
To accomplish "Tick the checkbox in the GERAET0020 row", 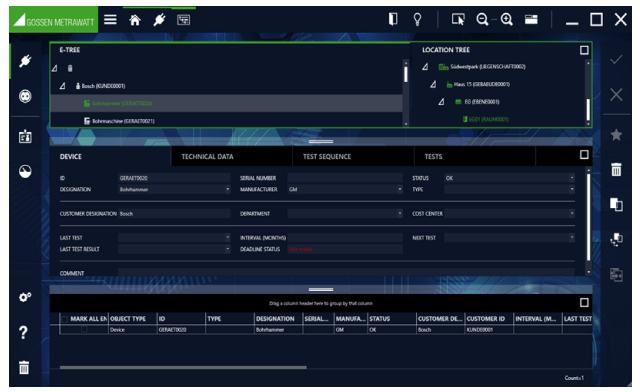I will pyautogui.click(x=84, y=330).
